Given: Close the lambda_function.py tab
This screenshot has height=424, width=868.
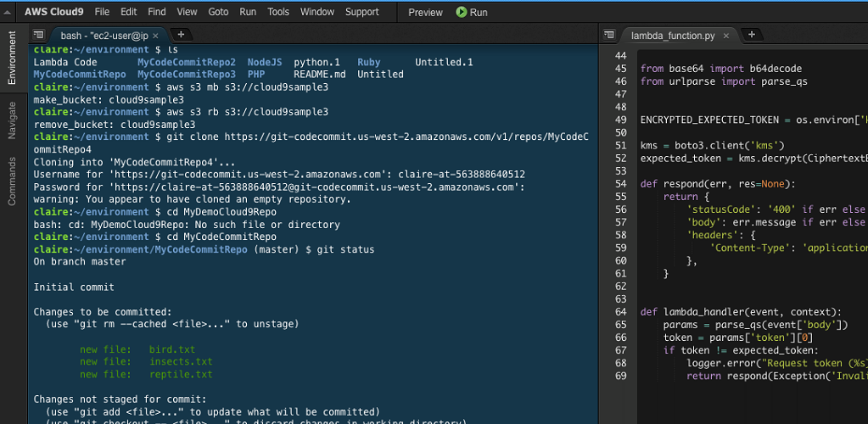Looking at the screenshot, I should pyautogui.click(x=726, y=36).
